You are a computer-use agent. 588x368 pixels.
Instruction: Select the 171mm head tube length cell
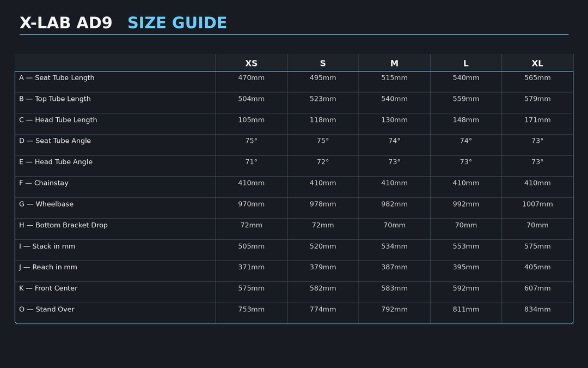tap(537, 120)
